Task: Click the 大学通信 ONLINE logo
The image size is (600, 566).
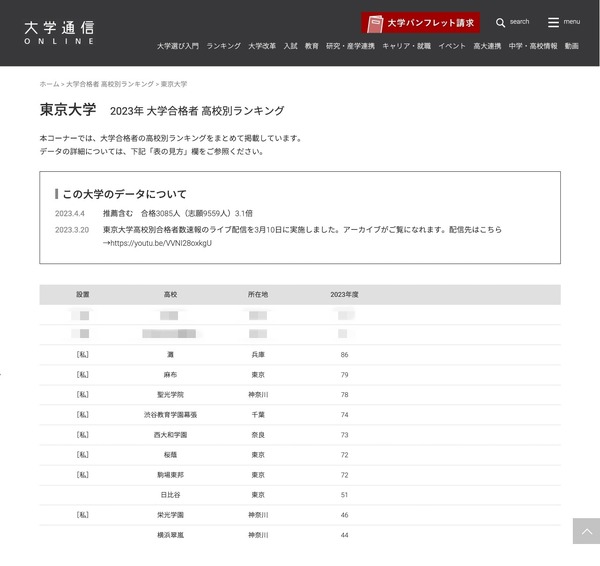Action: pyautogui.click(x=59, y=32)
